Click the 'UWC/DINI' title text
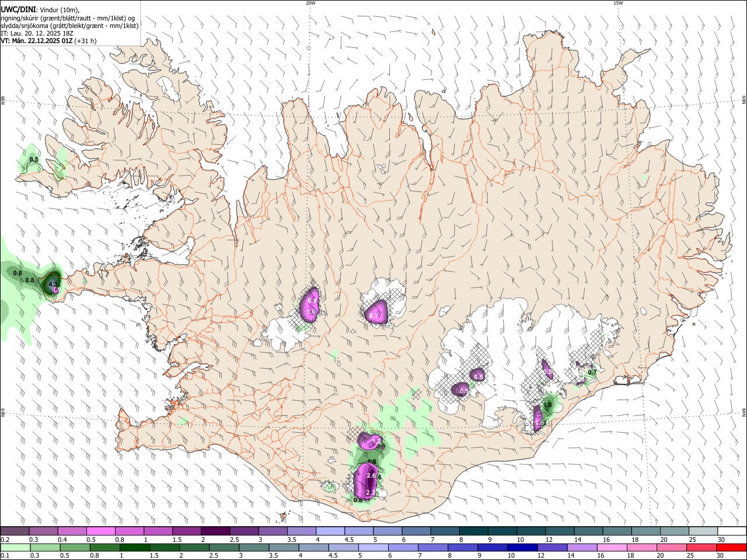747x560 pixels. [18, 10]
